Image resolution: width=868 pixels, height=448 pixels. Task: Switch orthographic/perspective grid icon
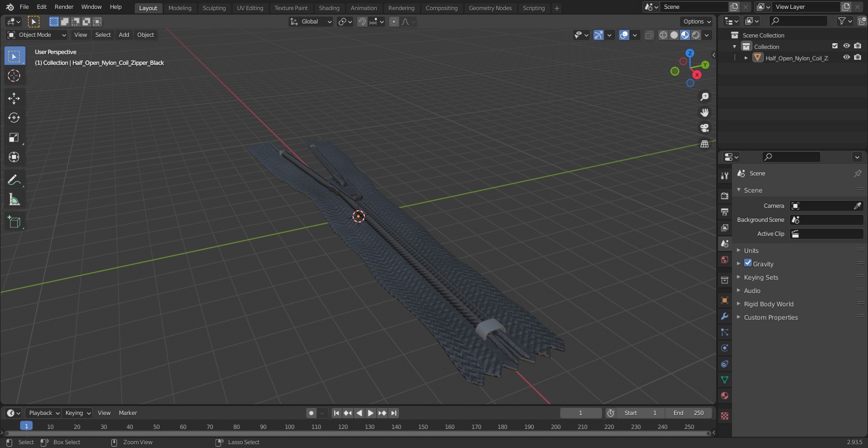click(x=705, y=144)
